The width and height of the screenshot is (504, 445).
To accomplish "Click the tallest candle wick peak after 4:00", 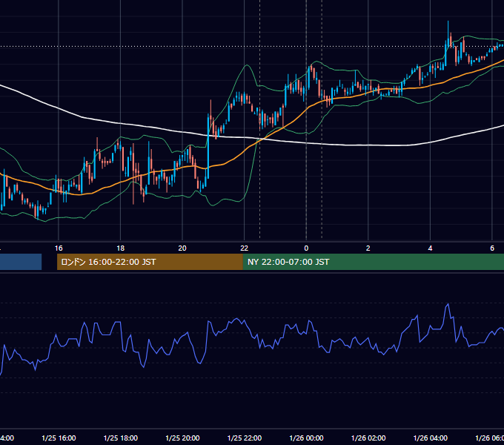I will coord(448,22).
